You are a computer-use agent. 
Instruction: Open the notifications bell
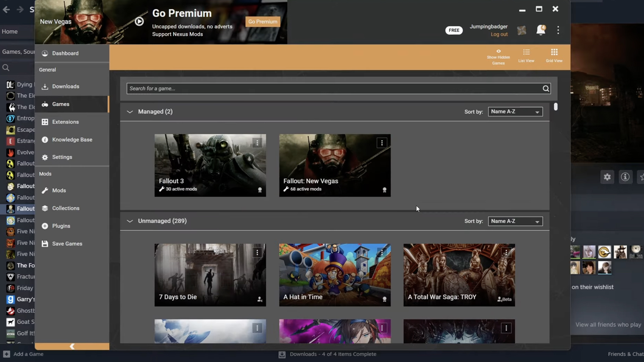coord(541,30)
